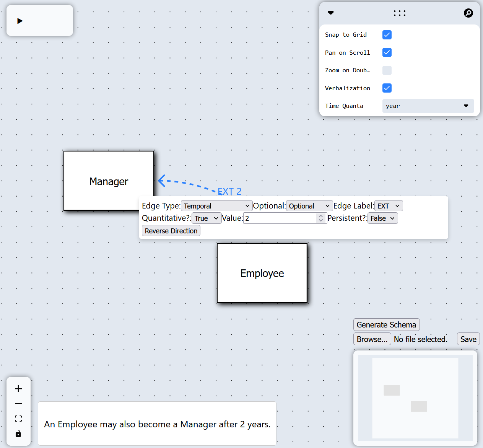The image size is (483, 448).
Task: Click the magnifier search icon
Action: tap(468, 13)
